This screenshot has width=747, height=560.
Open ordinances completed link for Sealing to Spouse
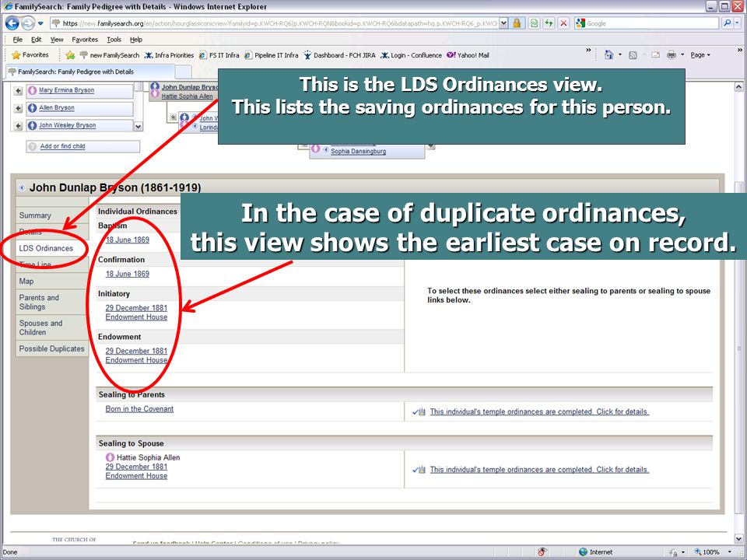pyautogui.click(x=539, y=470)
